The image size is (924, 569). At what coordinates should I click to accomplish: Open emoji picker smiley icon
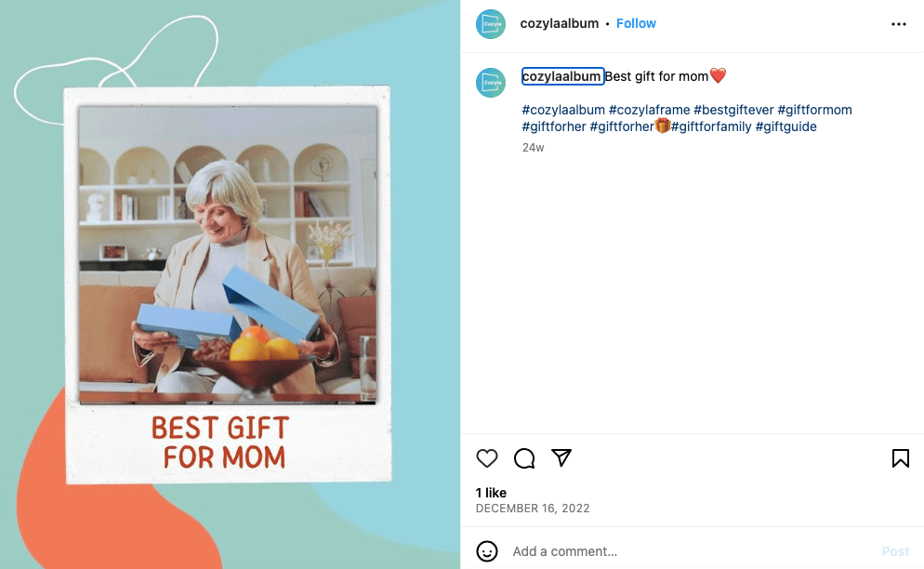point(487,551)
